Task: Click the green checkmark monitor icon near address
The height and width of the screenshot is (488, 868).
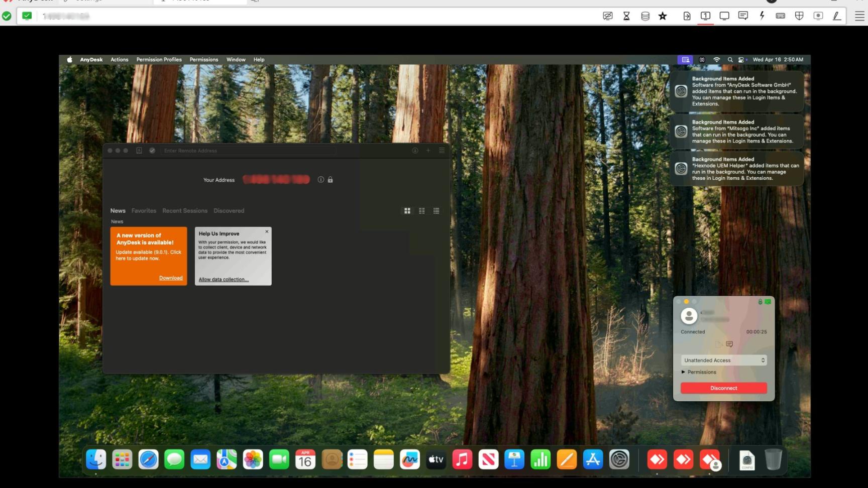Action: pos(27,16)
